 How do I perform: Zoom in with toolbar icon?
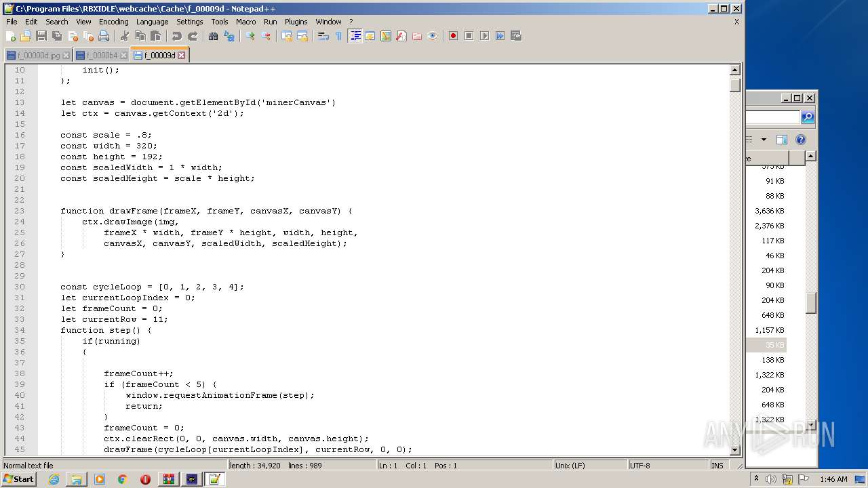pos(250,36)
